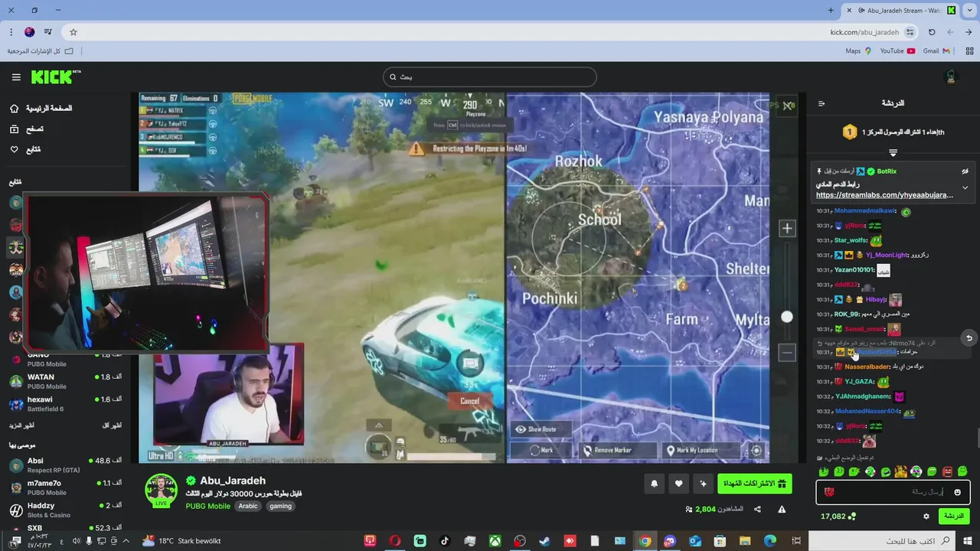Open the Gmail bookmark
980x551 pixels.
[x=936, y=51]
